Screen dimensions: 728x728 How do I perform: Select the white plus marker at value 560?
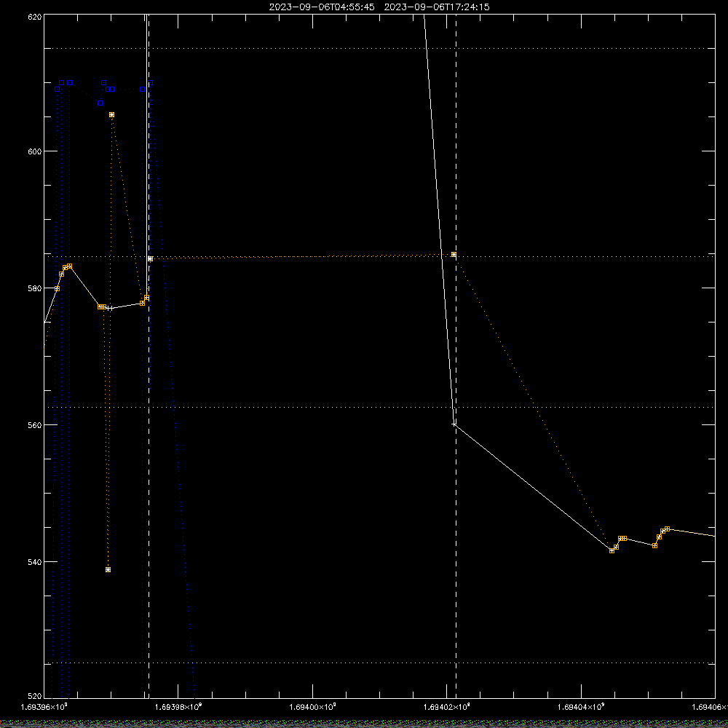(454, 424)
